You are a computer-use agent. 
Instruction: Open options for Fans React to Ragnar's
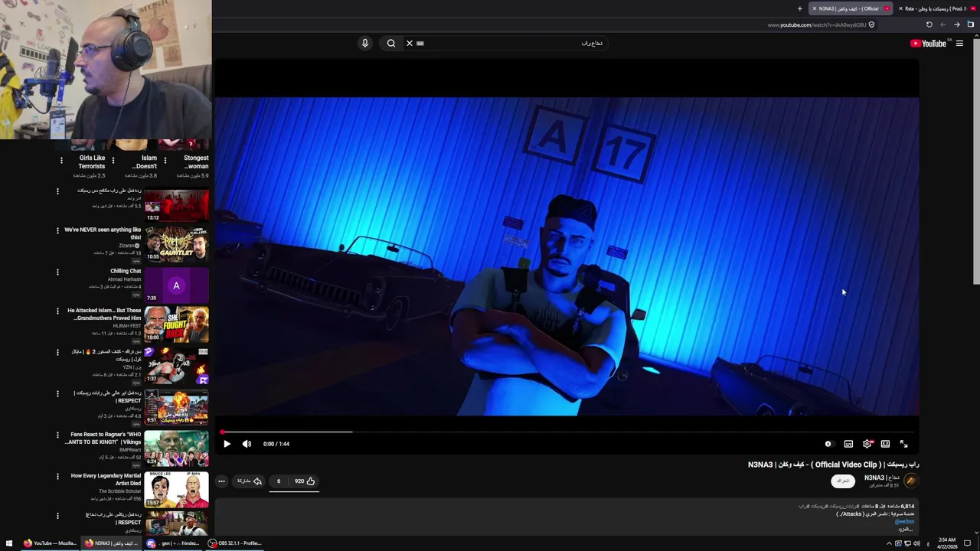tap(57, 435)
